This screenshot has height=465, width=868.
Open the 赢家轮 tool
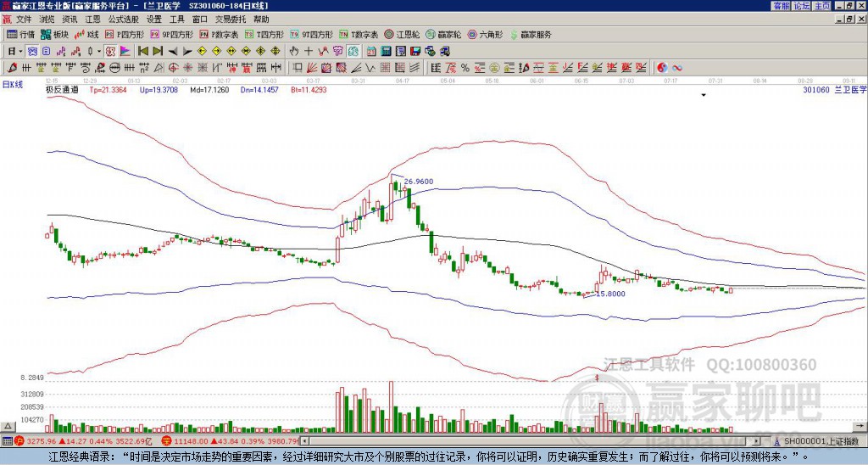pyautogui.click(x=443, y=34)
